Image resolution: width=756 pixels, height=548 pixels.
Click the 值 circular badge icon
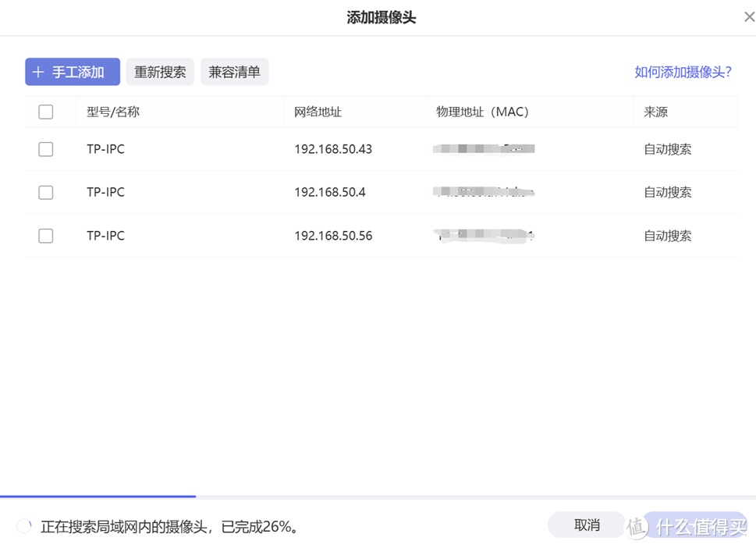(637, 526)
